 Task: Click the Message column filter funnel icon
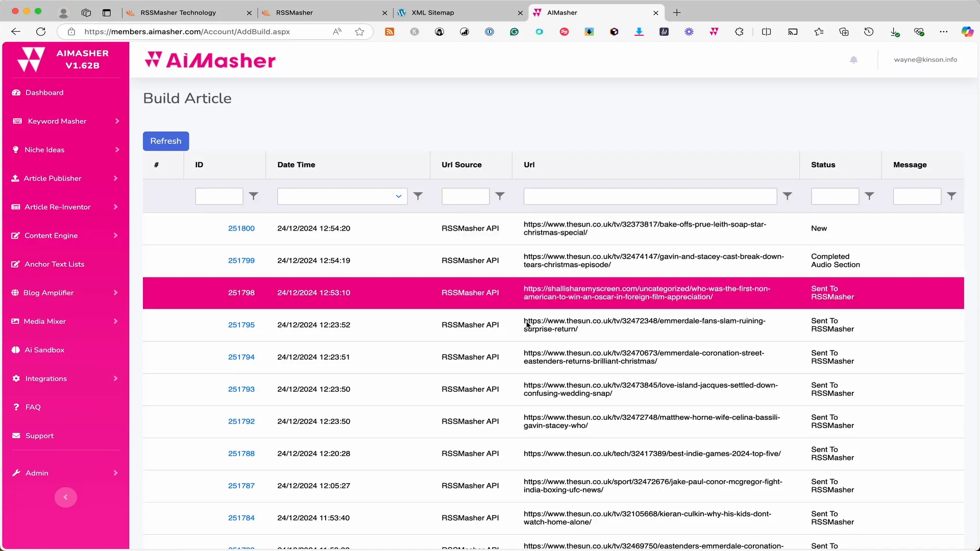[951, 196]
